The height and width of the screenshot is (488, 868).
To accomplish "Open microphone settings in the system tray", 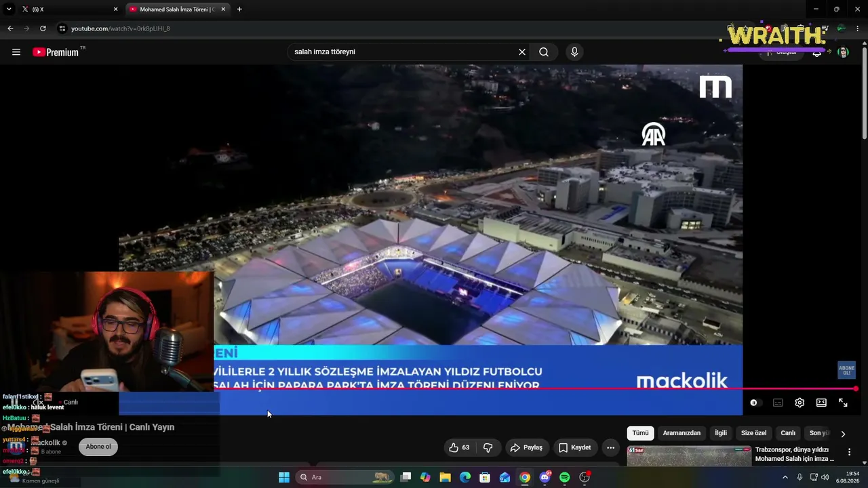I will click(x=800, y=477).
